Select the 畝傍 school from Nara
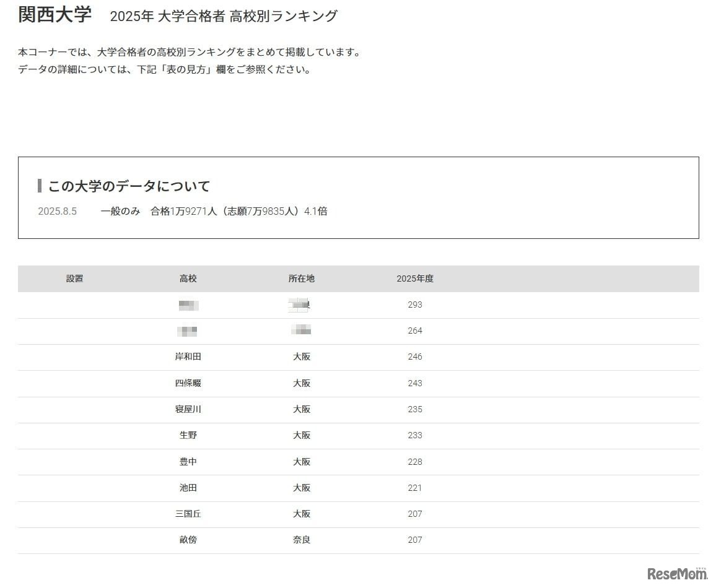This screenshot has height=588, width=716. click(188, 540)
